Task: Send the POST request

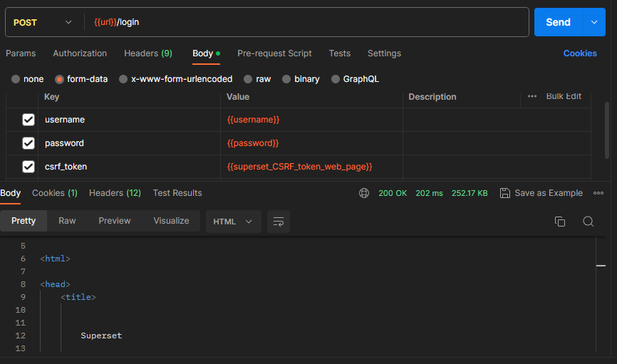Action: (558, 22)
